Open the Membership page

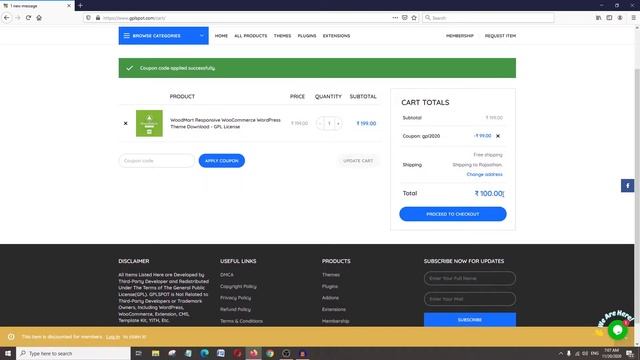pyautogui.click(x=460, y=36)
